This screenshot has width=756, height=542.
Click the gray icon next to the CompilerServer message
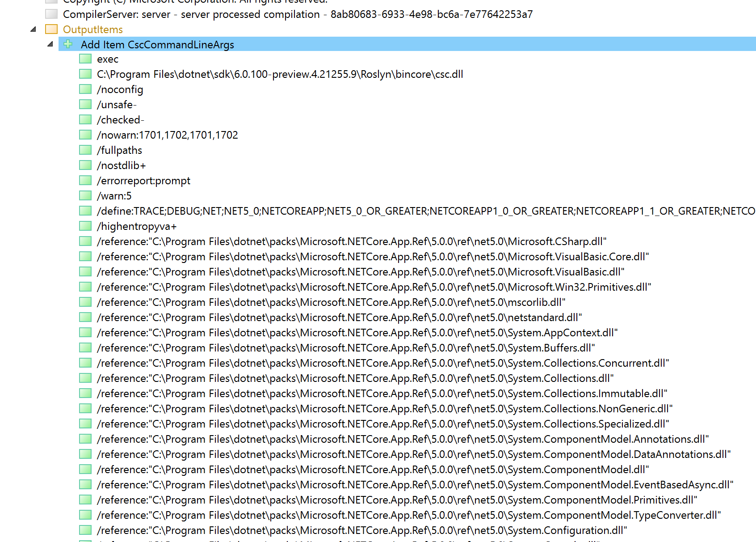click(x=51, y=14)
